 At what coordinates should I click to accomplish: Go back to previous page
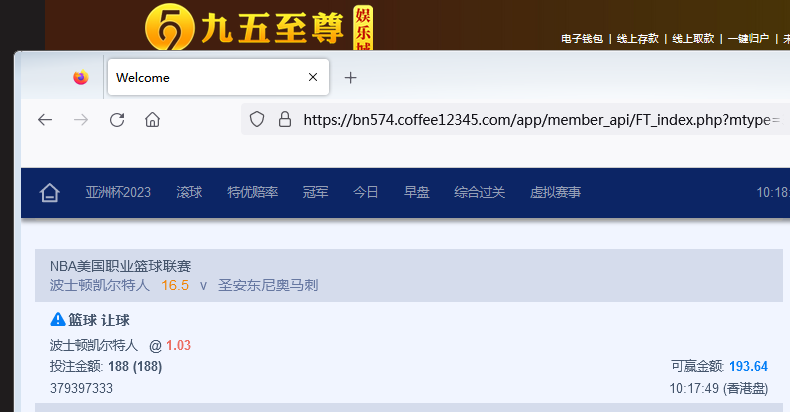(45, 120)
